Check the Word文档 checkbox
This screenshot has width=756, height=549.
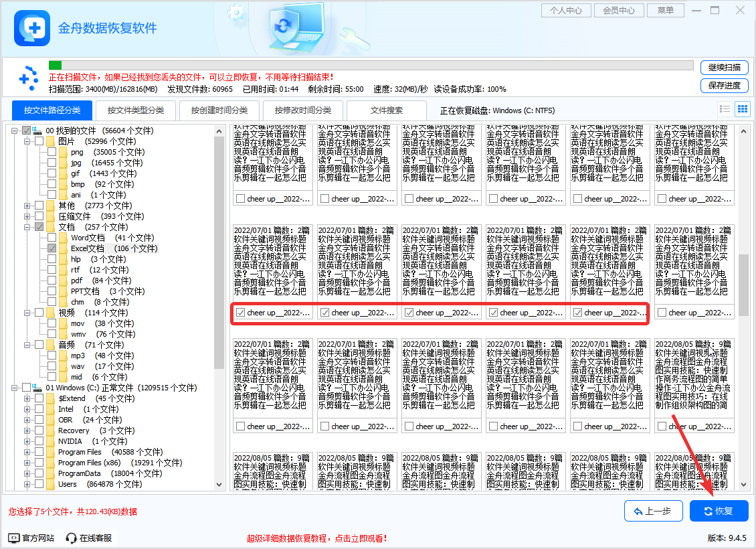pyautogui.click(x=52, y=238)
